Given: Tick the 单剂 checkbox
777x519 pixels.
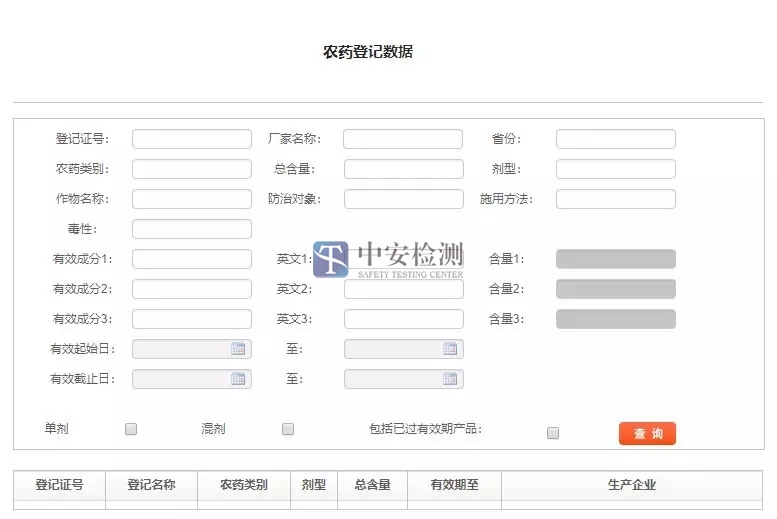Looking at the screenshot, I should coord(131,429).
